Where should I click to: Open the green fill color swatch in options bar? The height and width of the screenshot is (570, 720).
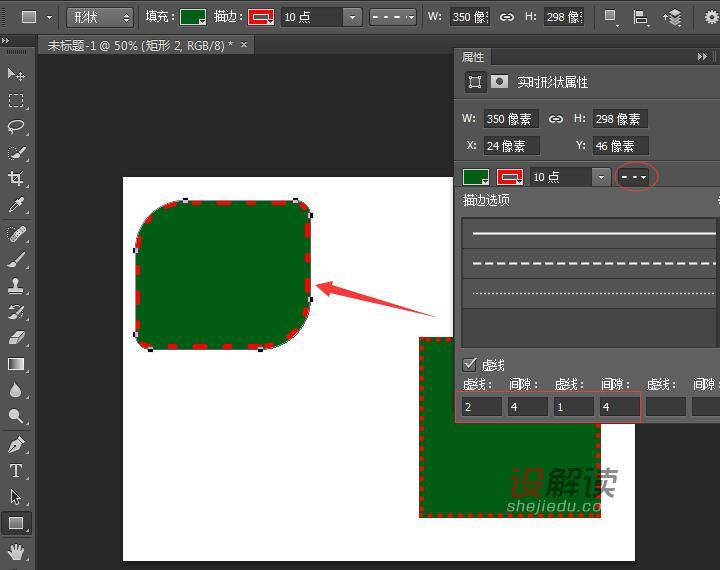[193, 17]
